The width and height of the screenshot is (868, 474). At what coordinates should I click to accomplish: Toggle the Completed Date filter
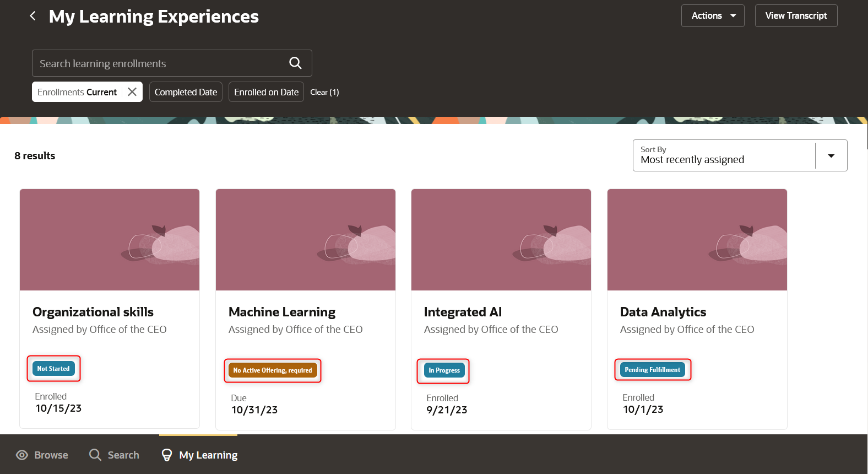tap(186, 92)
